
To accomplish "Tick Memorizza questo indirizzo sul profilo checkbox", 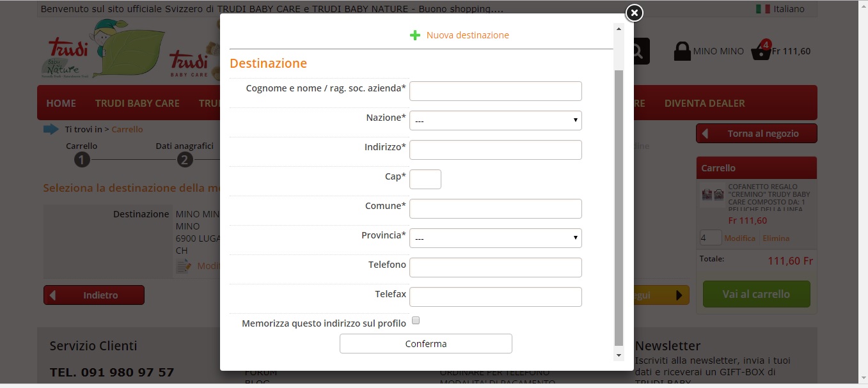I will [x=416, y=320].
